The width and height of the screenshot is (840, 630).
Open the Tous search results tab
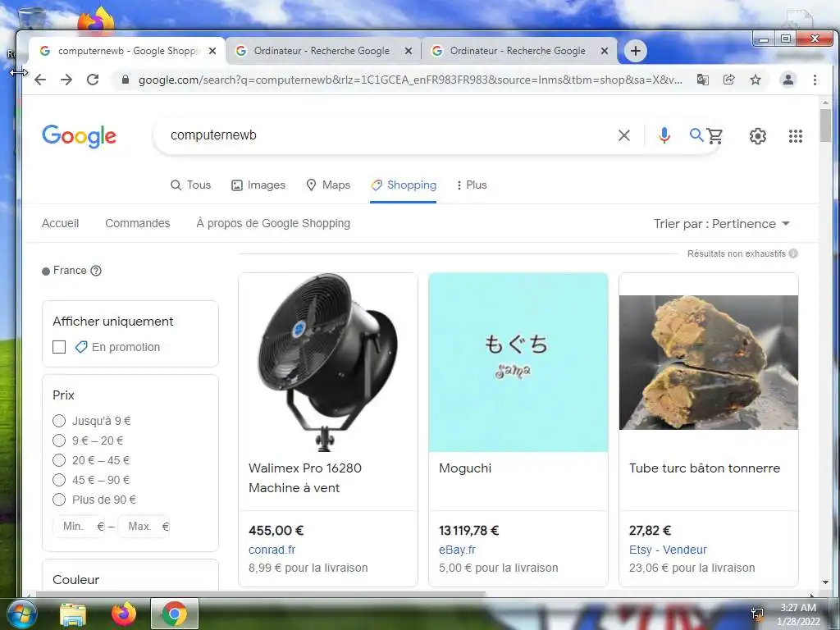click(x=190, y=185)
